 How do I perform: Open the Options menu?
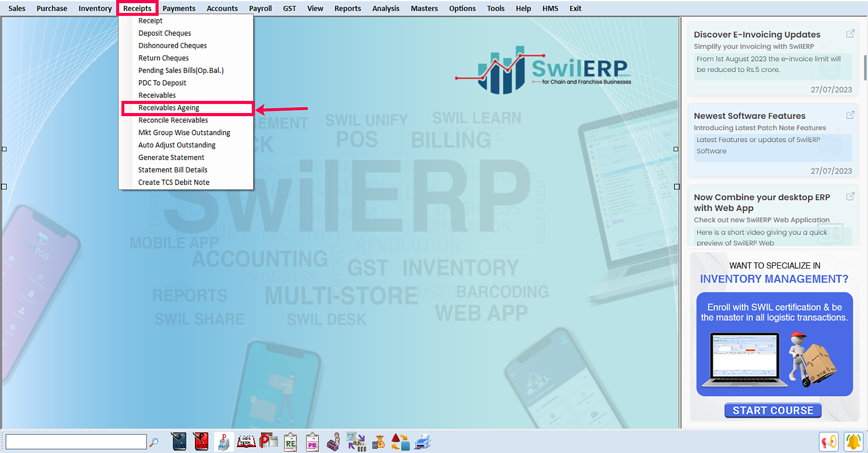tap(462, 8)
